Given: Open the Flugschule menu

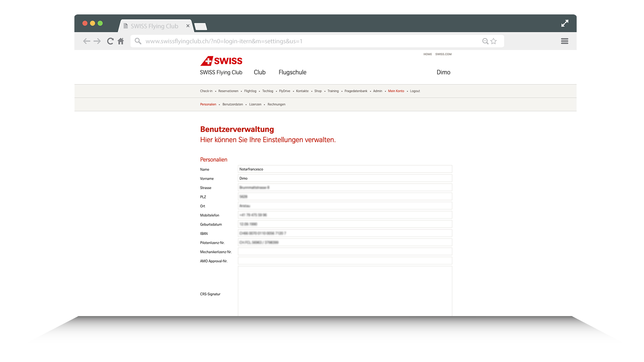Looking at the screenshot, I should [x=292, y=72].
